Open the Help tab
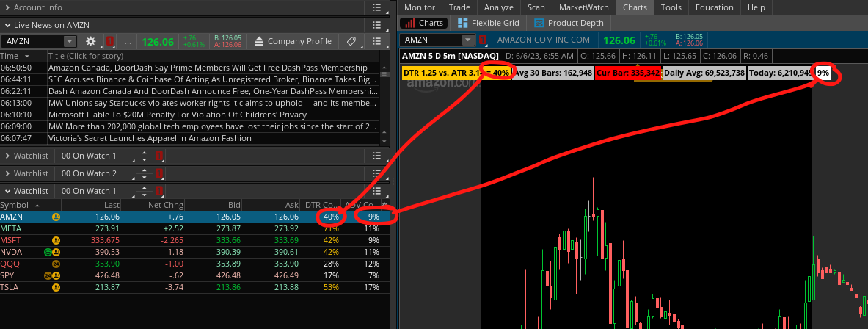Viewport: 868px width, 329px height. coord(756,7)
